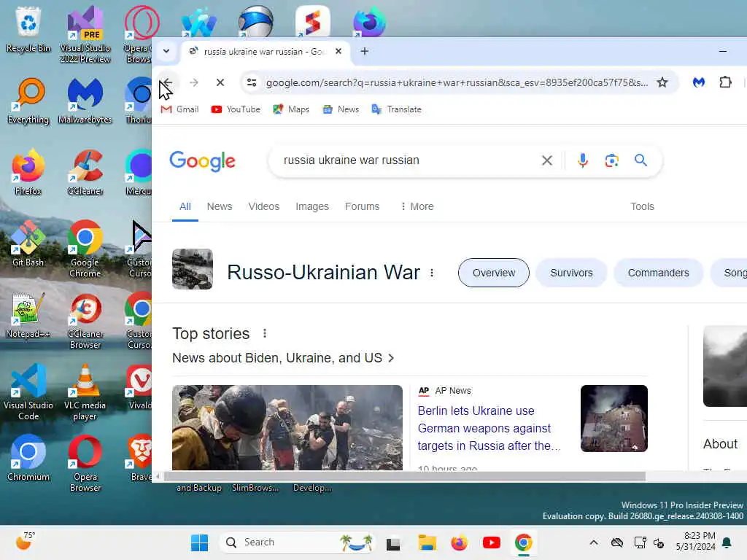The width and height of the screenshot is (747, 560).
Task: Open Opera Browser desktop icon beside Chromium
Action: (85, 463)
